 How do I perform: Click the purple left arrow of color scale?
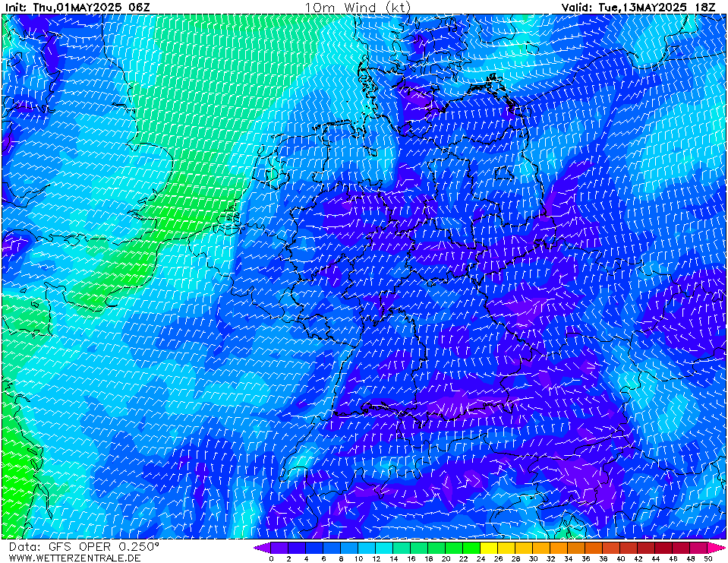point(262,548)
